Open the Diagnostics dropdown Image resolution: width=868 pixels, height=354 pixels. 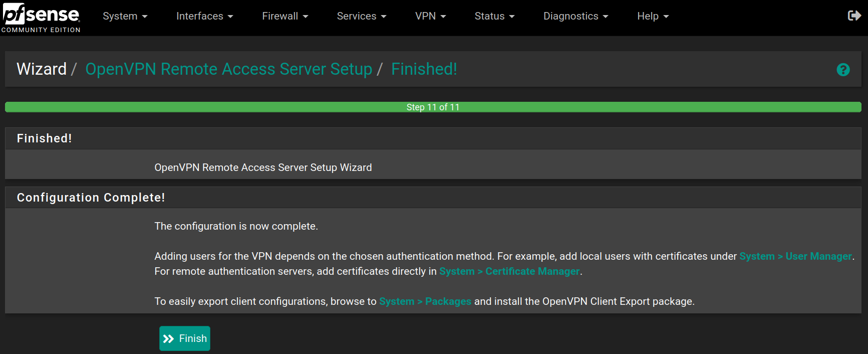pyautogui.click(x=576, y=16)
